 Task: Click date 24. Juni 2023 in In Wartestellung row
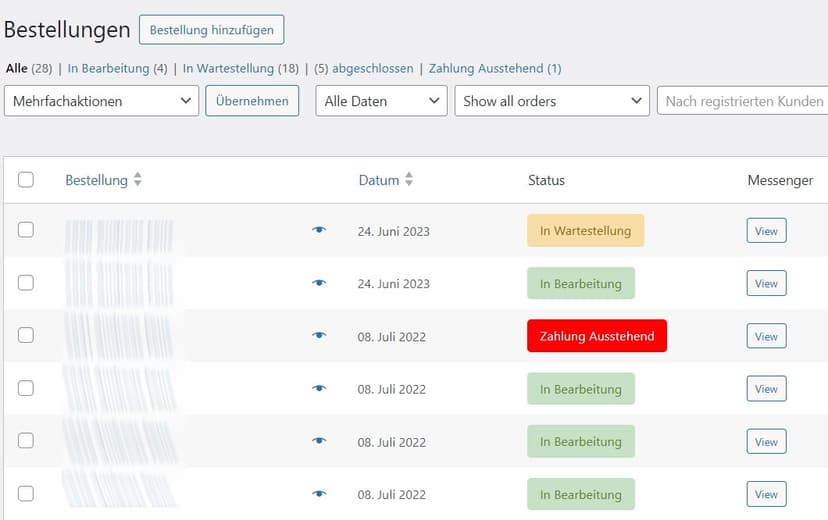(x=393, y=231)
